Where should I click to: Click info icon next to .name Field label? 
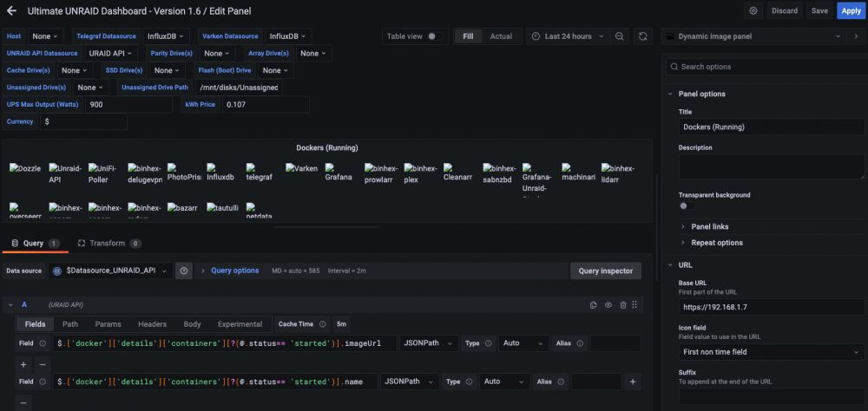tap(42, 382)
